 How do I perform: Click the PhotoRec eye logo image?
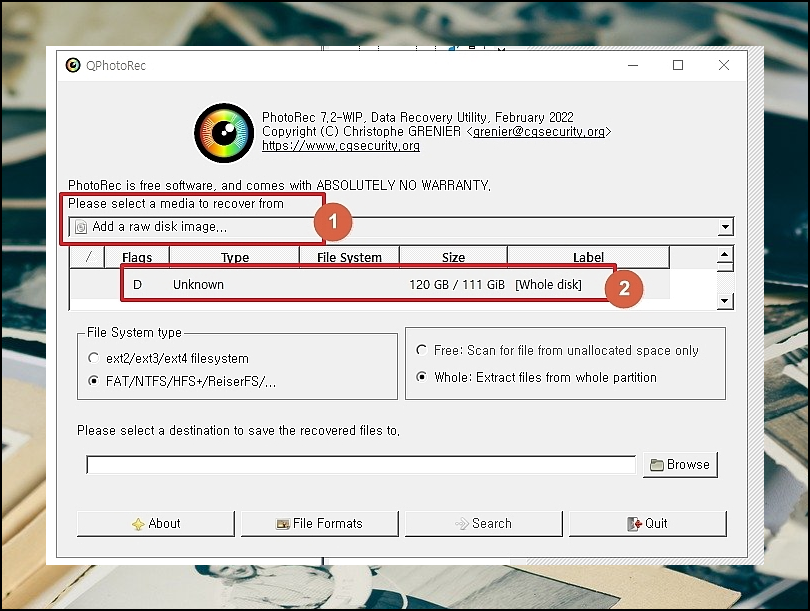click(224, 133)
